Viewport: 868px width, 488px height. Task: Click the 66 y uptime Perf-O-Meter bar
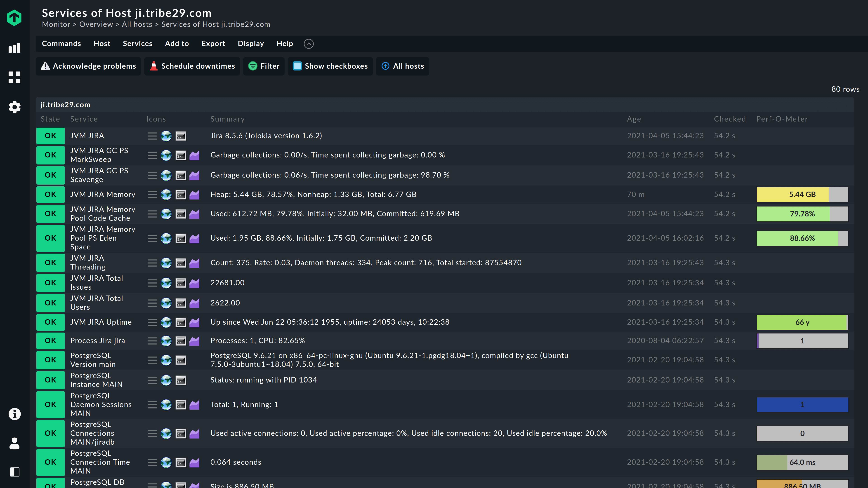[802, 323]
